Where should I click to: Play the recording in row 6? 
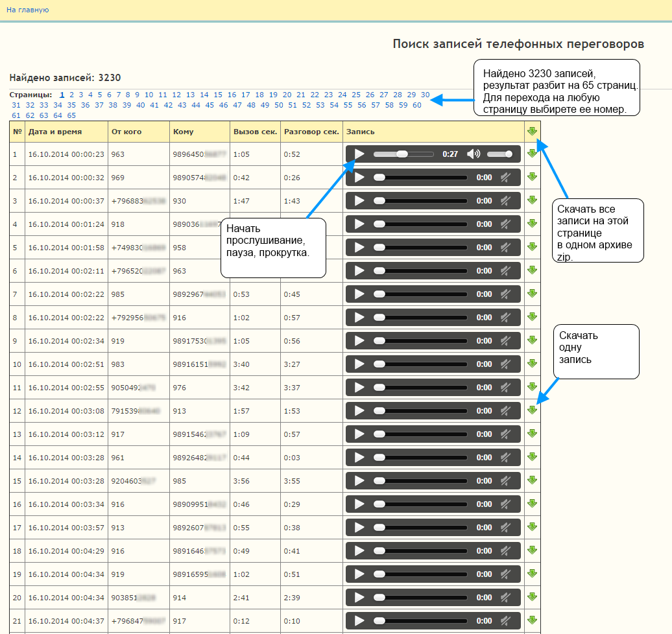[359, 271]
